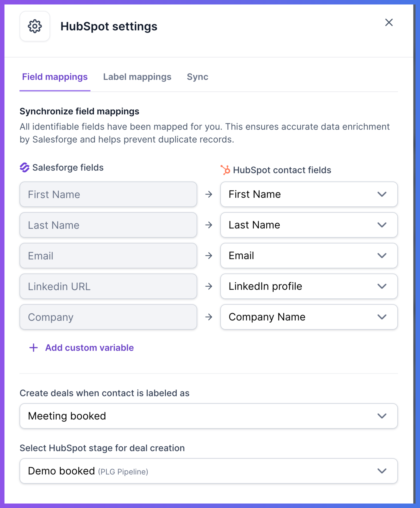Open the Email HubSpot field dropdown

coord(309,256)
